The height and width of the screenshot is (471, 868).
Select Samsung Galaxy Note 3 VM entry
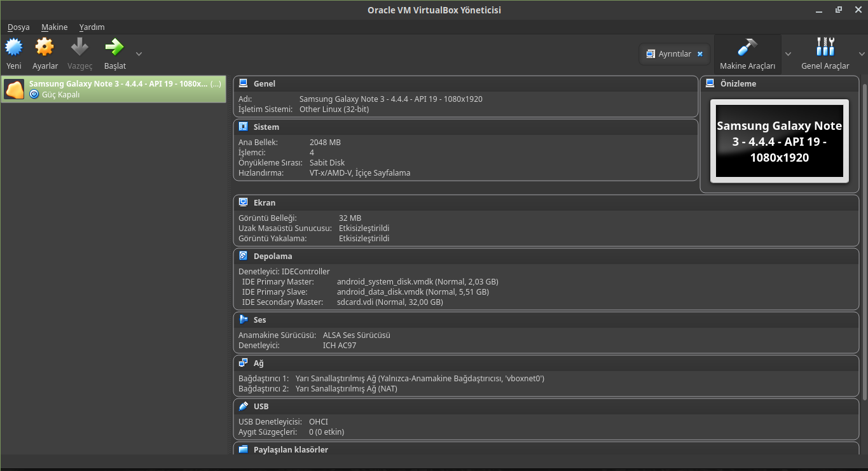pos(113,89)
